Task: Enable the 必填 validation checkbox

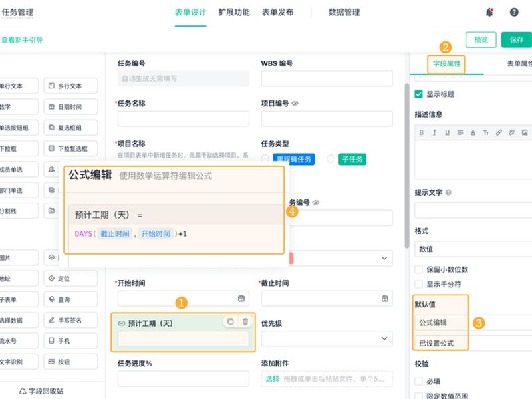Action: pos(418,381)
